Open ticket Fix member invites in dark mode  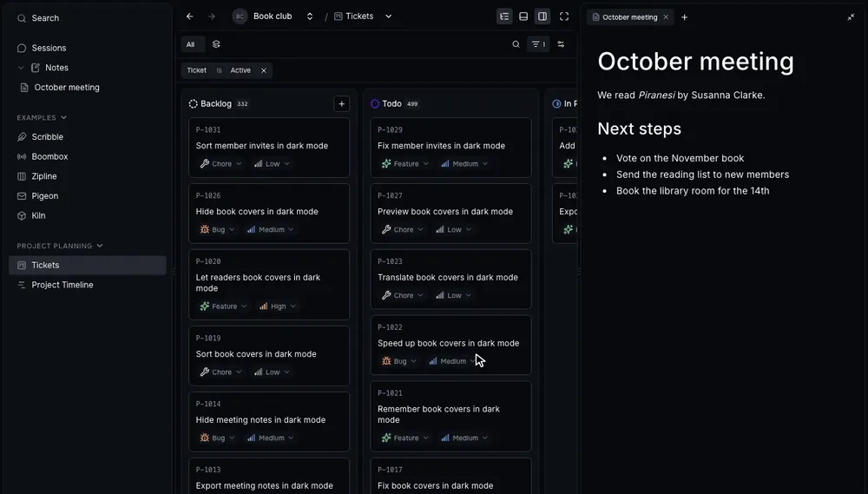[441, 146]
